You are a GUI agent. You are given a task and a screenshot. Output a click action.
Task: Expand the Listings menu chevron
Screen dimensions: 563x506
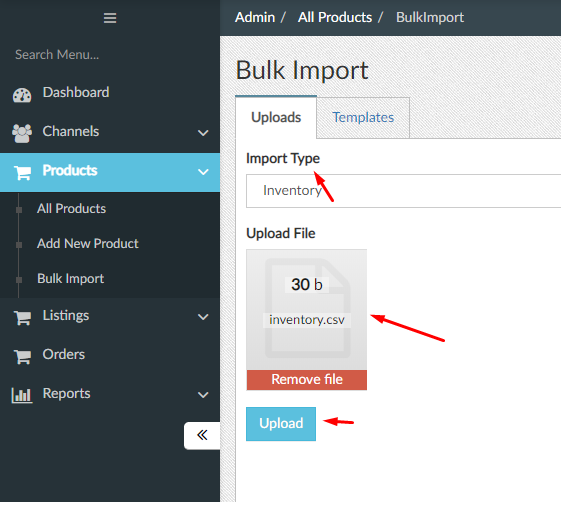(x=203, y=317)
